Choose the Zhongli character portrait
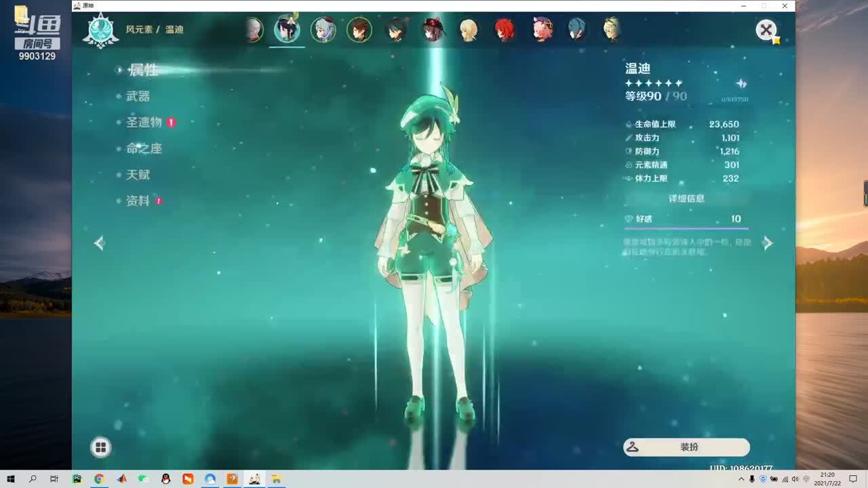The image size is (868, 488). pos(359,30)
